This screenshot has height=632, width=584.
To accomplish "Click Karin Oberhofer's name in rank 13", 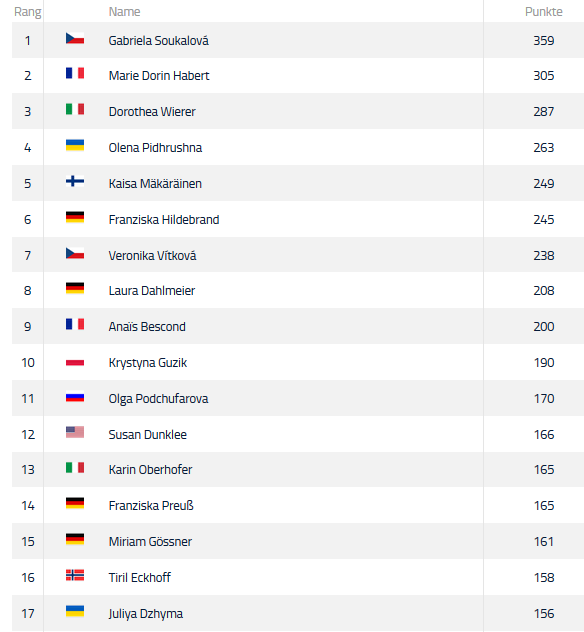I will pyautogui.click(x=150, y=470).
